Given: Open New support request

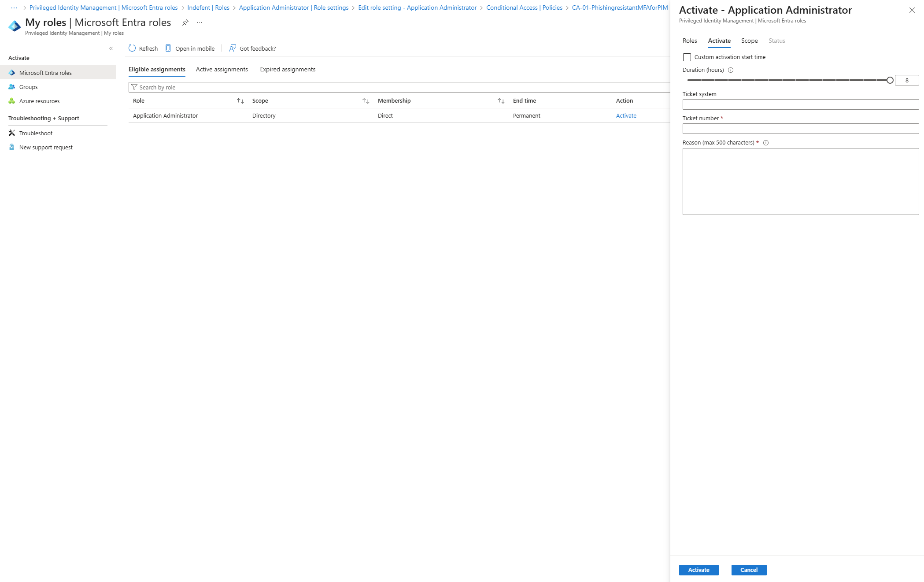Looking at the screenshot, I should coord(46,147).
